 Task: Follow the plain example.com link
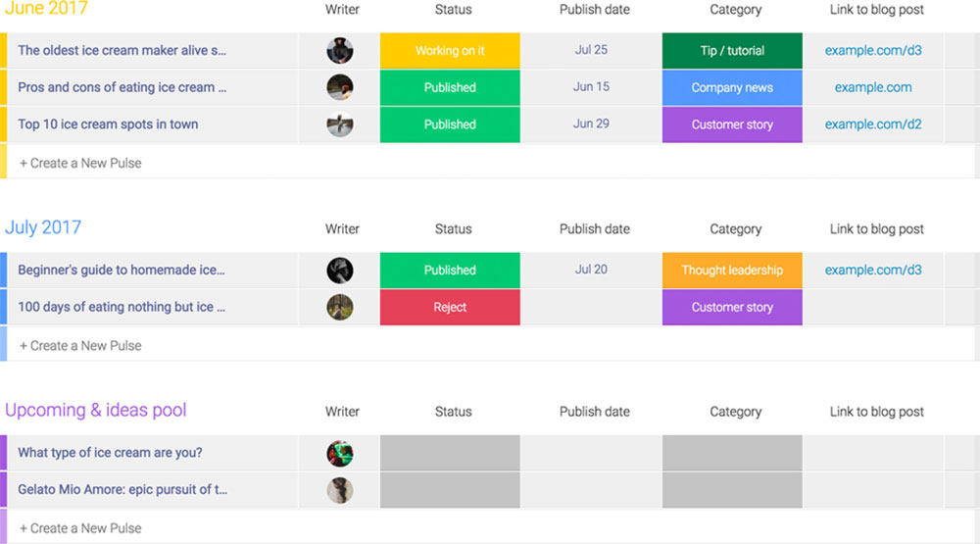pos(873,87)
